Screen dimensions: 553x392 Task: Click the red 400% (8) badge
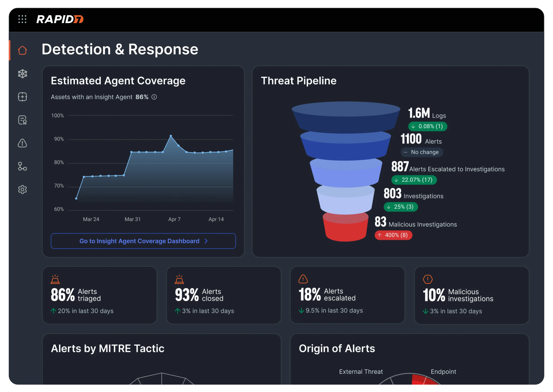pos(393,235)
